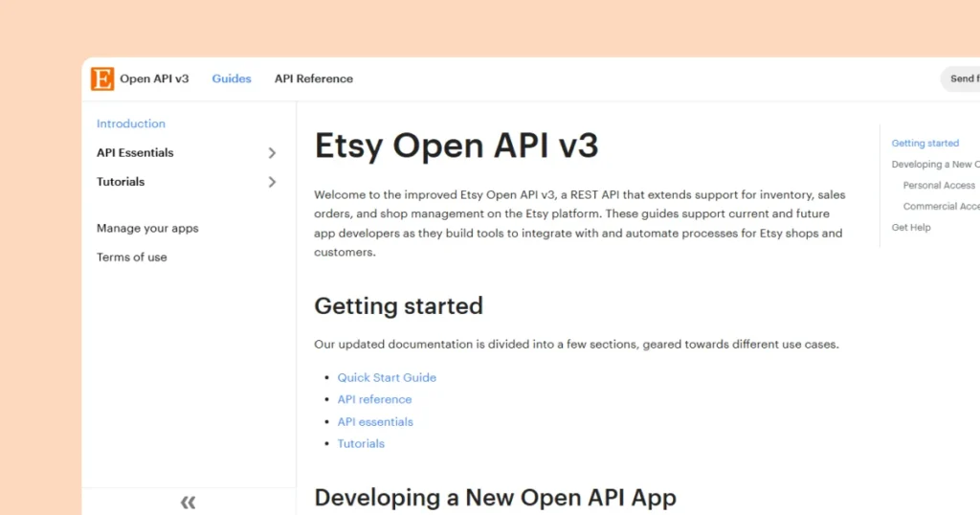This screenshot has width=980, height=515.
Task: Expand the API Essentials chevron
Action: [272, 152]
